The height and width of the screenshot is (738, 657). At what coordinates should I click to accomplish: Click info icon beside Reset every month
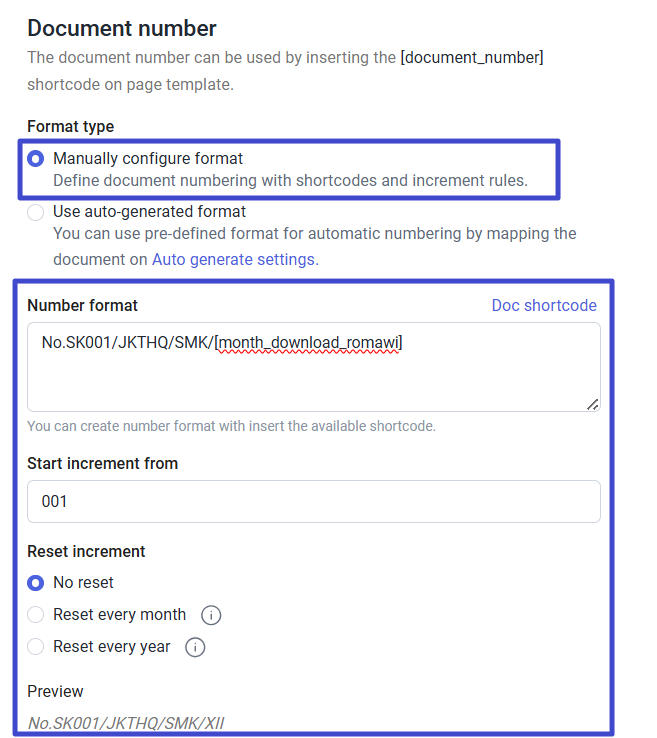211,615
